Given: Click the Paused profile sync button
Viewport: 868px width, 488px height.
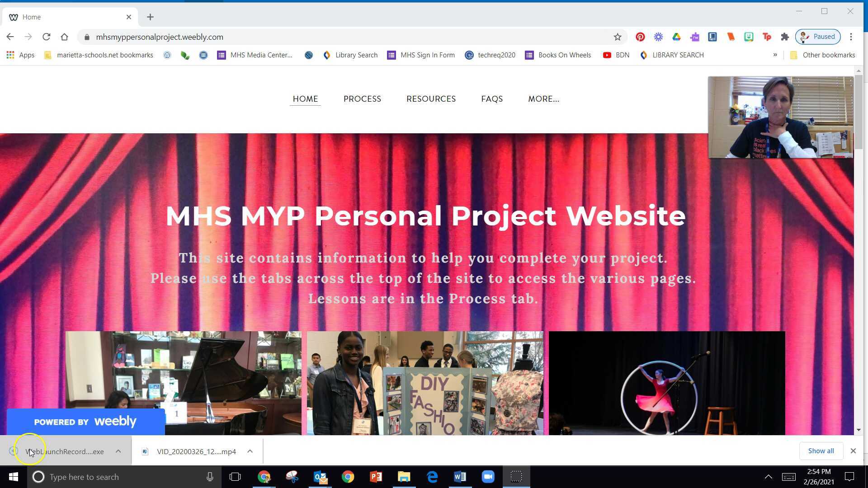Looking at the screenshot, I should [818, 37].
